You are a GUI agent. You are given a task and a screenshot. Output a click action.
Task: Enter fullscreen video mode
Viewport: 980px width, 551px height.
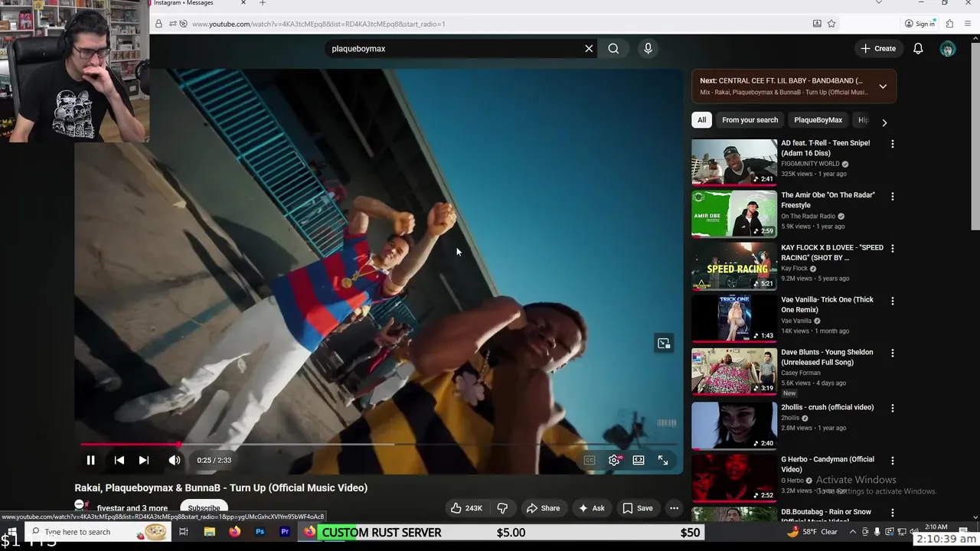point(663,460)
